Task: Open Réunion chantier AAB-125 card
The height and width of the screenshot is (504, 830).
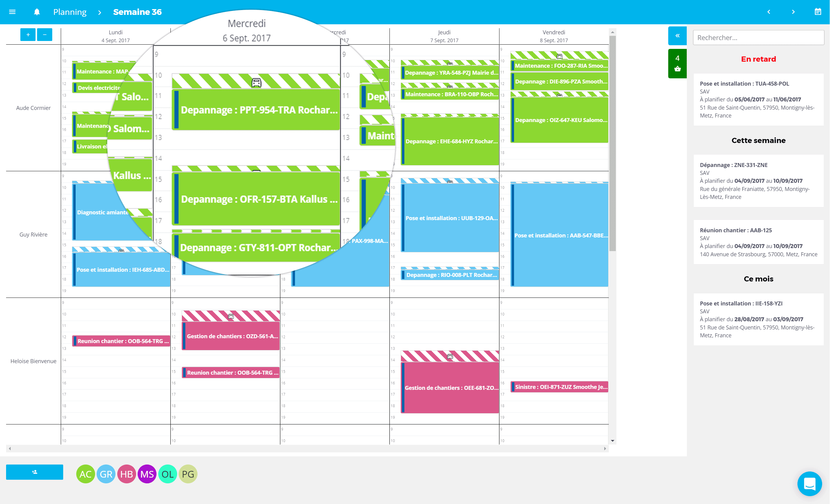Action: pos(758,242)
